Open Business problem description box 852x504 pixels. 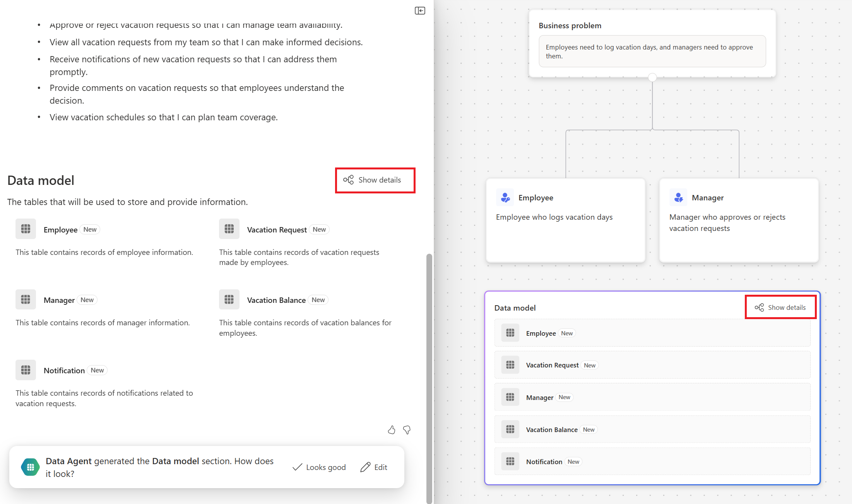point(652,51)
